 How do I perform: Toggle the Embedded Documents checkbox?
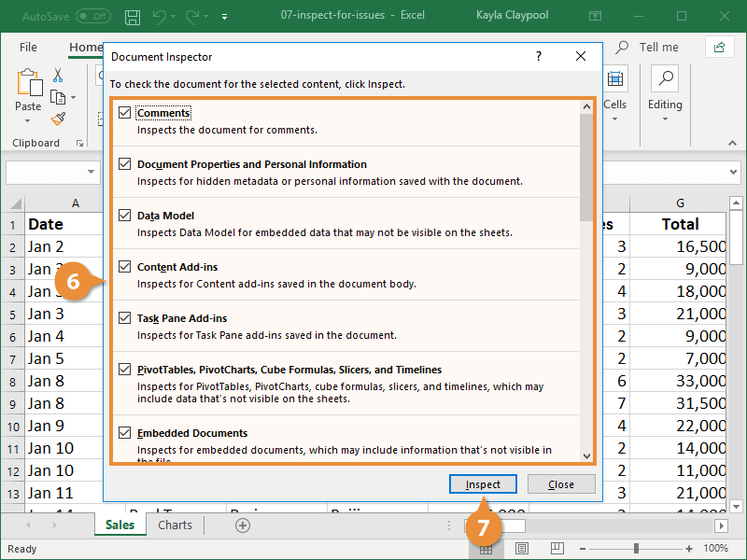(125, 433)
